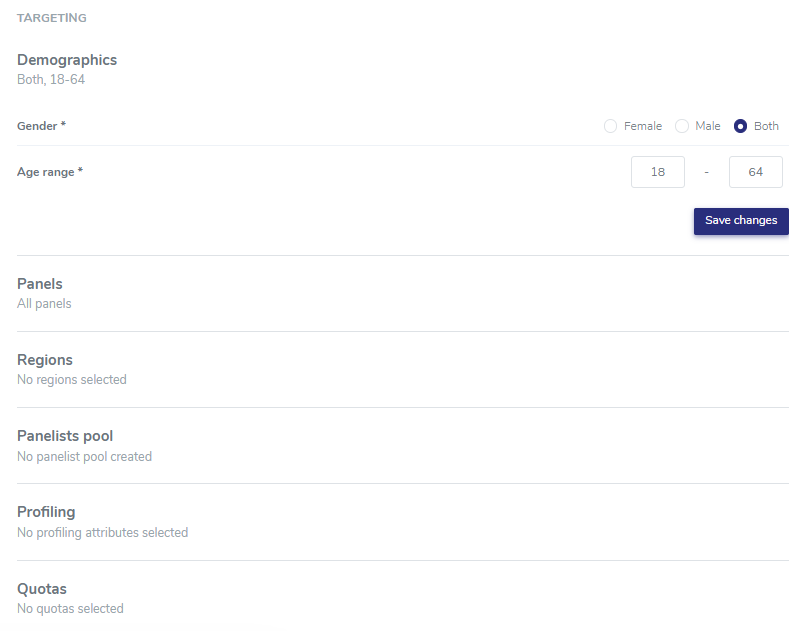The width and height of the screenshot is (806, 631).
Task: Click the 'All panels' summary text
Action: (x=44, y=303)
